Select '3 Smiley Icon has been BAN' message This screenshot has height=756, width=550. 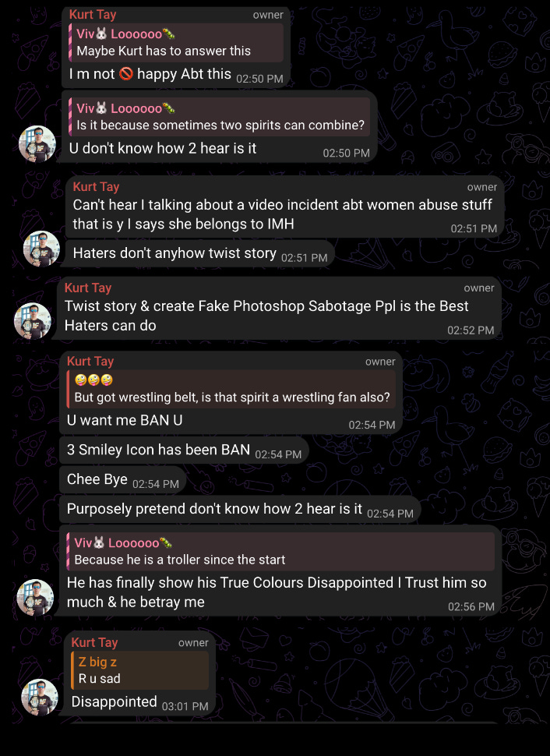click(184, 450)
